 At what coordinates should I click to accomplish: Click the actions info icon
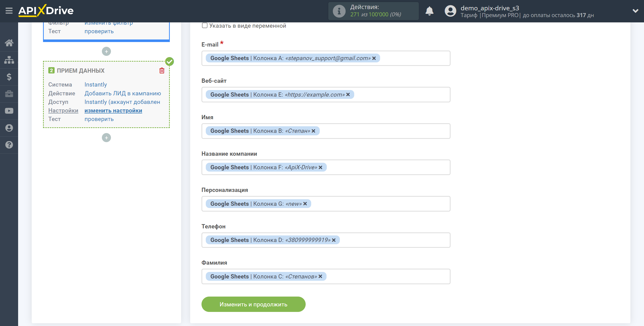click(x=339, y=11)
